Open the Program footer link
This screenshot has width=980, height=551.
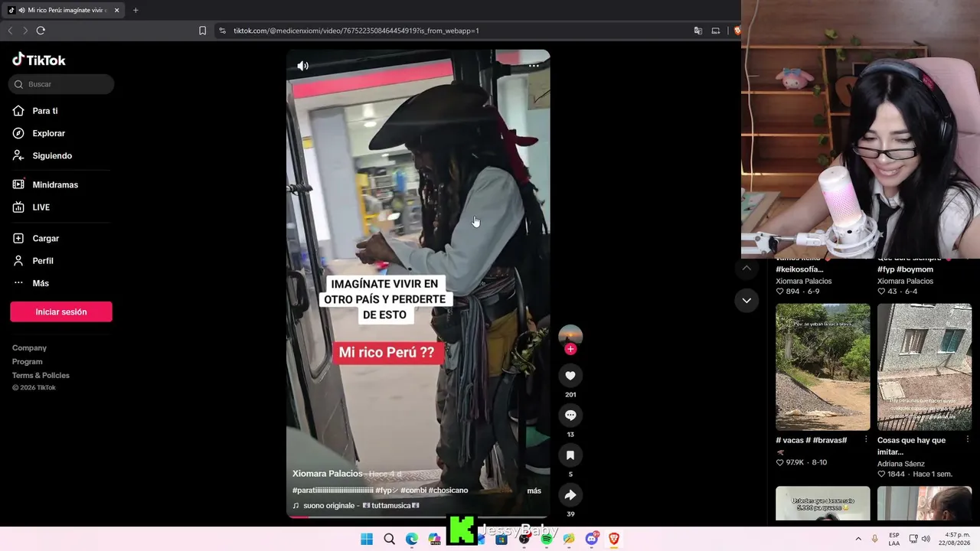pyautogui.click(x=28, y=362)
